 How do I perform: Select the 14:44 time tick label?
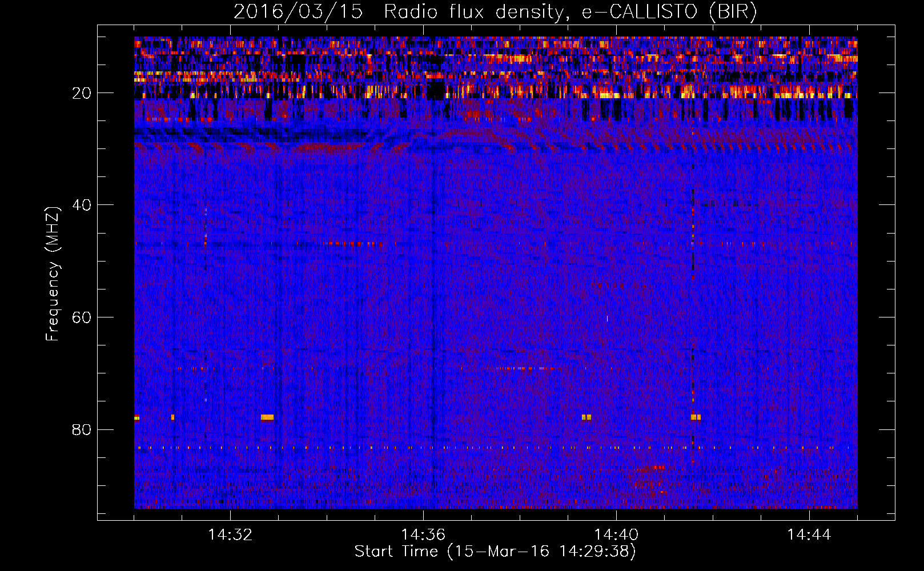coord(809,535)
